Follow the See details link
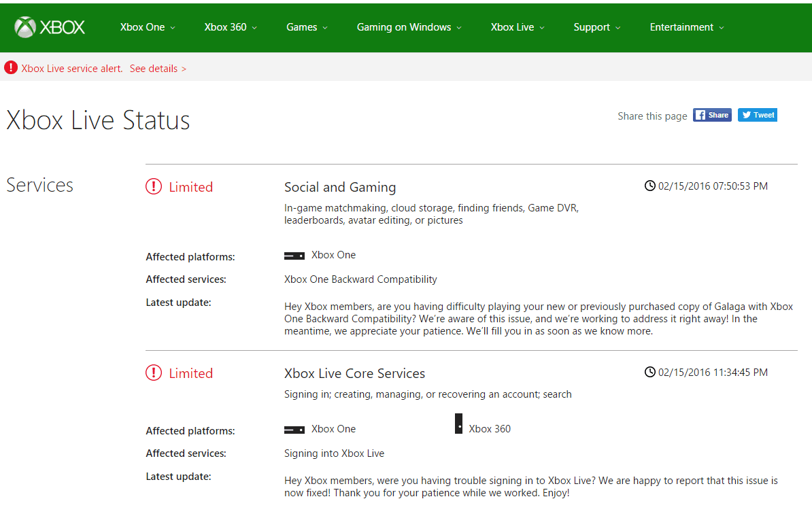 [158, 68]
